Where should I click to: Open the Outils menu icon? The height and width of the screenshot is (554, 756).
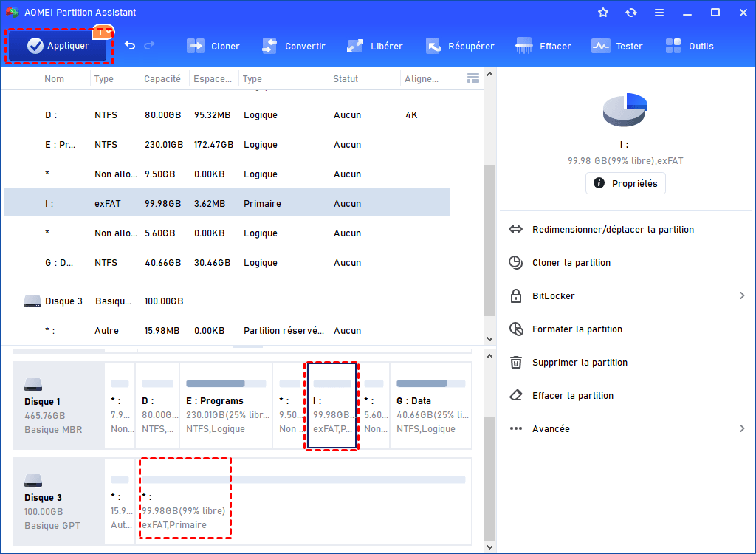pyautogui.click(x=673, y=45)
